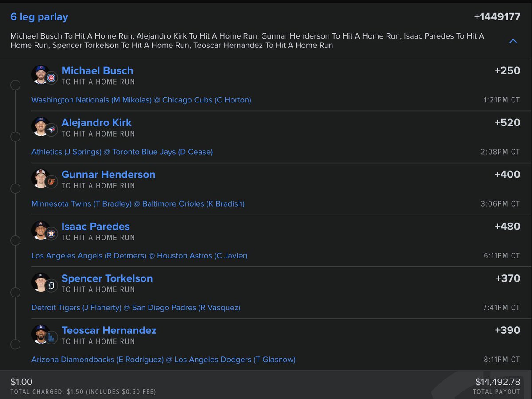Viewport: 532px width, 399px height.
Task: Click the leg status circle beside Isaac Paredes
Action: tap(15, 240)
